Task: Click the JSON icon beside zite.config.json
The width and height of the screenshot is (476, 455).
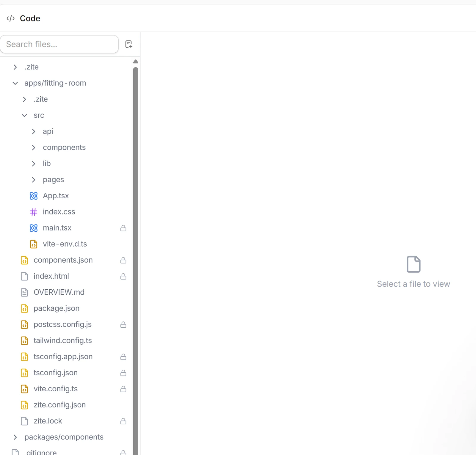Action: coord(24,405)
